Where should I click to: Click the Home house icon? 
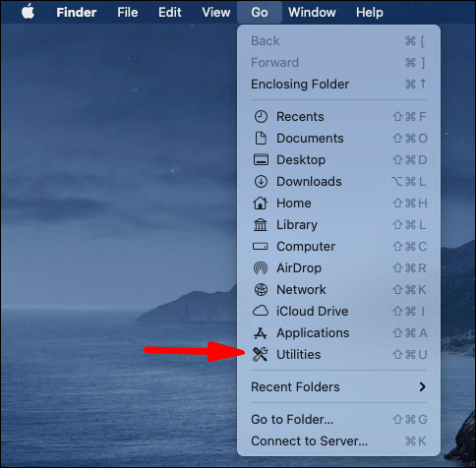click(x=260, y=204)
